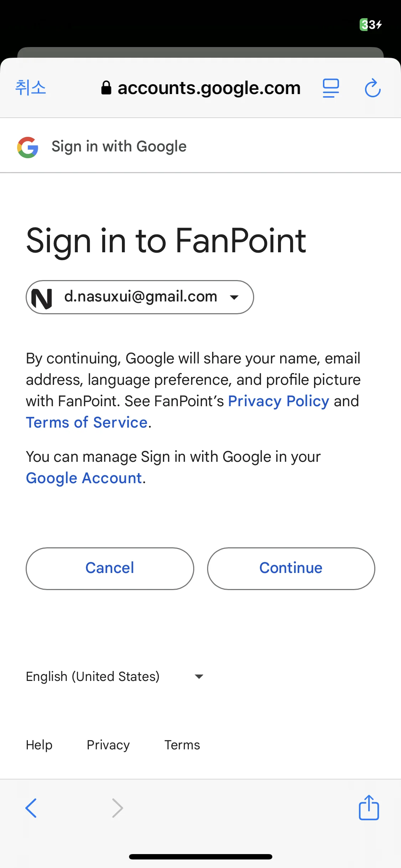Click the language selector arrow
401x868 pixels.
pyautogui.click(x=199, y=676)
